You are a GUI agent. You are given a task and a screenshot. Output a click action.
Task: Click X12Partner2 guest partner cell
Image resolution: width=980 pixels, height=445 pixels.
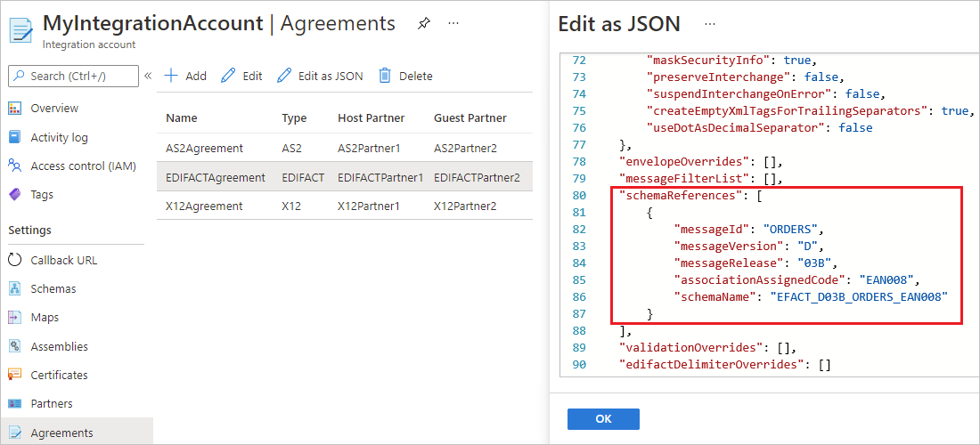click(466, 206)
